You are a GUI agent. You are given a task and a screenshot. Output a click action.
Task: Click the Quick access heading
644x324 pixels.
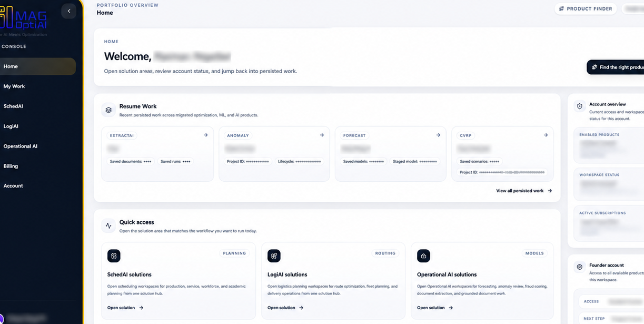pos(137,222)
